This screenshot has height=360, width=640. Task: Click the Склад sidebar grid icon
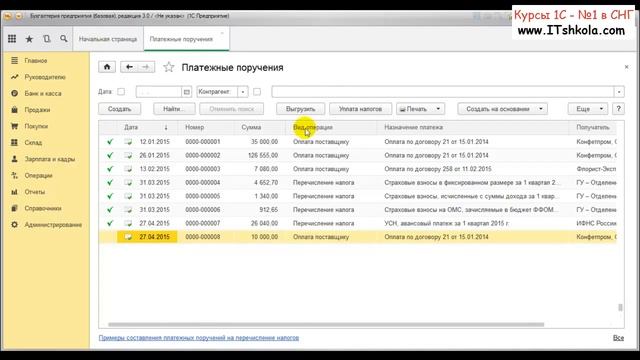pos(15,142)
